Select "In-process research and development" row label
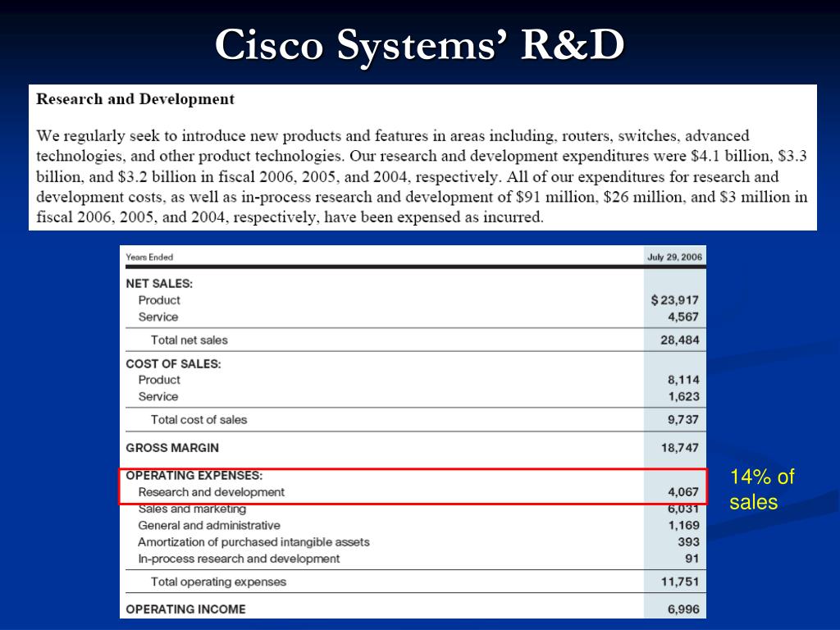The image size is (840, 630). pos(239,559)
